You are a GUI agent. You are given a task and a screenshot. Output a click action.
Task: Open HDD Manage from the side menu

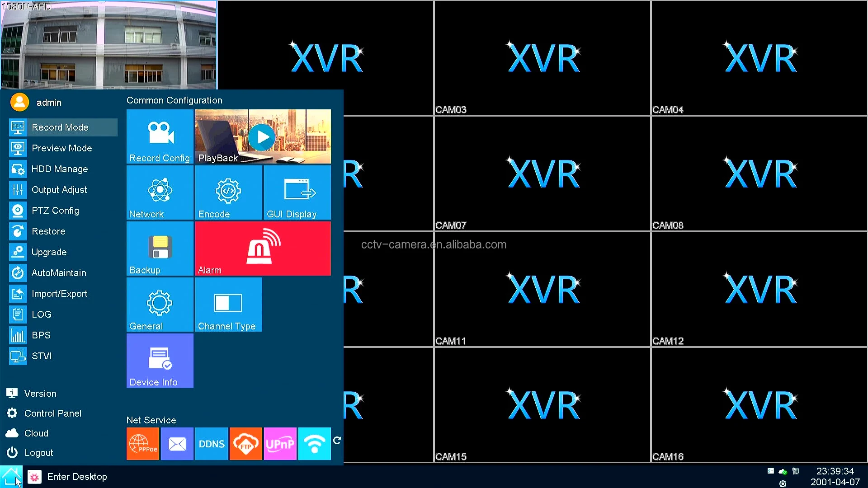tap(59, 169)
